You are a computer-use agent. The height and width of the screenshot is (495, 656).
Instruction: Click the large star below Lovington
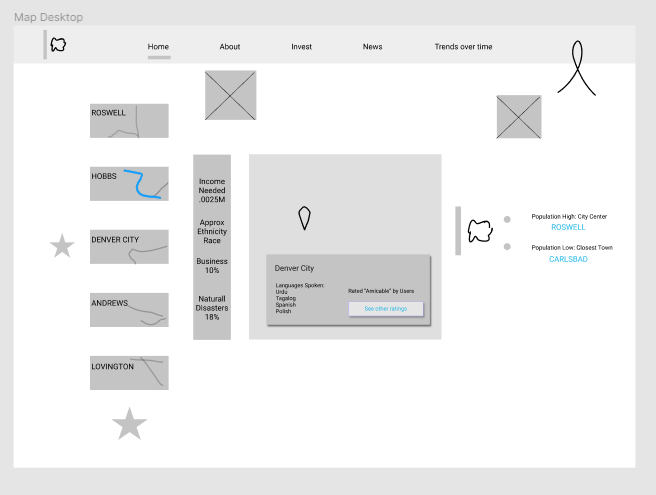tap(129, 424)
